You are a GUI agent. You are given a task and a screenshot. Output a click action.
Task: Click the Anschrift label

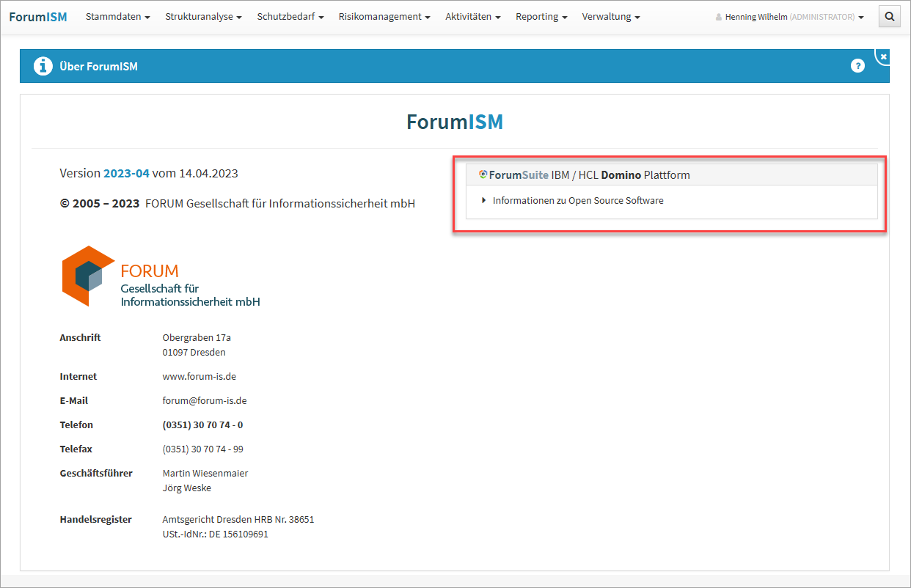click(80, 337)
